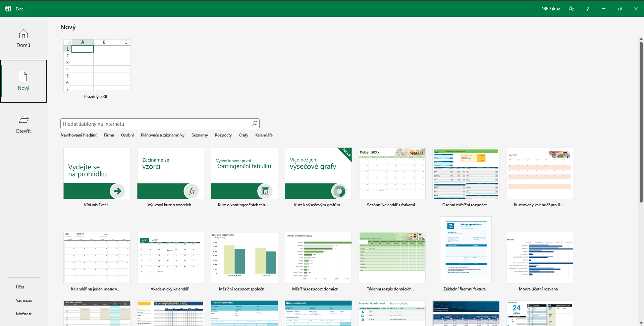Viewport: 644px width, 326px height.
Task: Open the feedback megaphone icon near Přihlásit se
Action: click(572, 9)
